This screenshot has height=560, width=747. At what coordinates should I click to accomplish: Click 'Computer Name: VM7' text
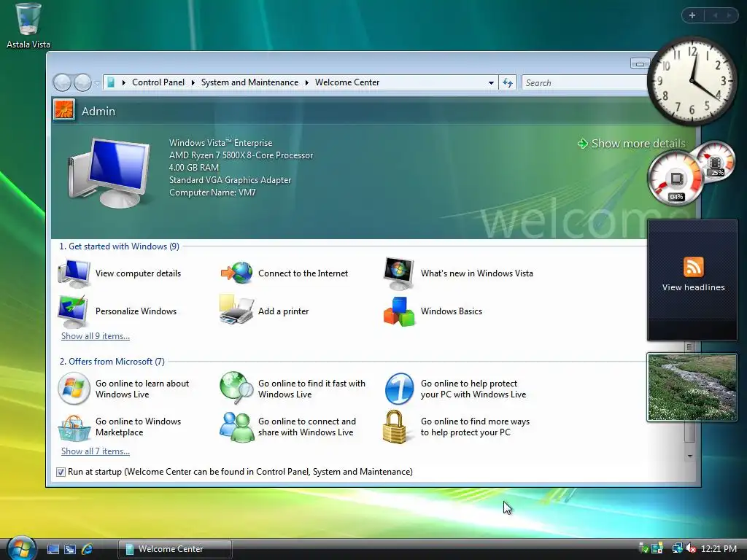tap(212, 192)
